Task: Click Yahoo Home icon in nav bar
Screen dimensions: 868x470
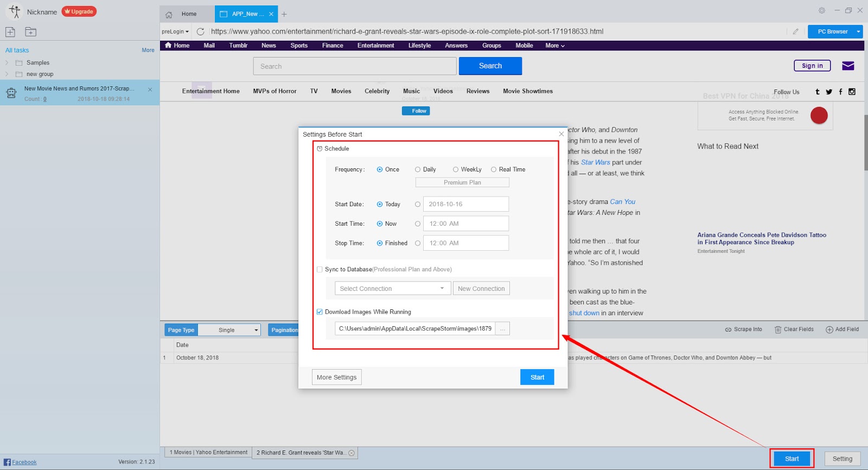Action: tap(168, 46)
